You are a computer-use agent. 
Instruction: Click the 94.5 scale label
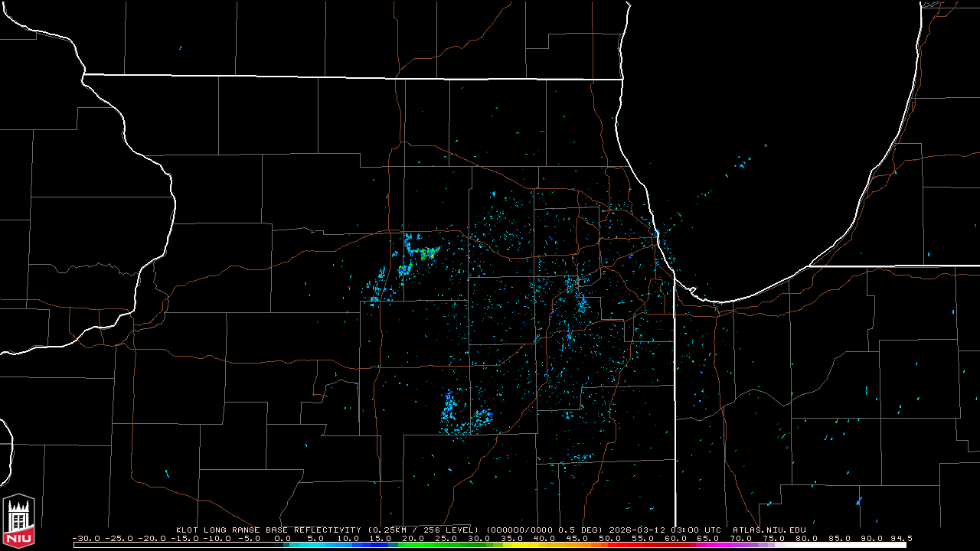(900, 538)
